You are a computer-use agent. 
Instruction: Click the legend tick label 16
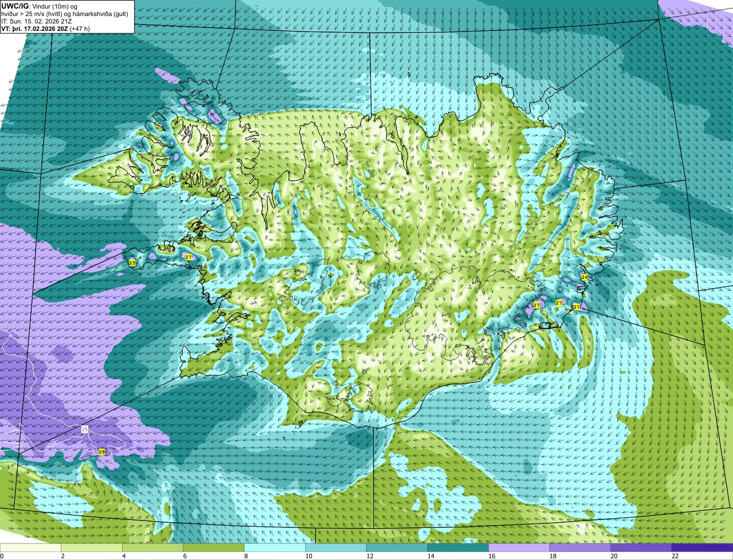pyautogui.click(x=492, y=556)
